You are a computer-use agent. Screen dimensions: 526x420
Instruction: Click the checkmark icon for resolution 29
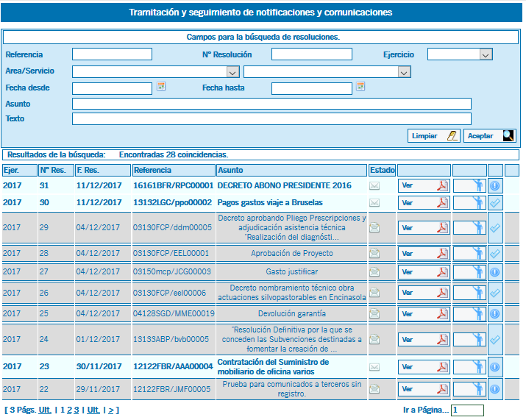[495, 228]
